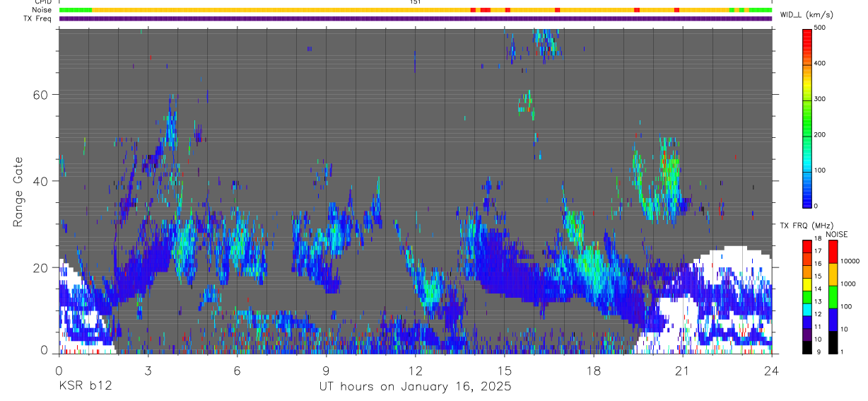Click the 1 tick on the NOISE legend
This screenshot has height=401, width=868.
[x=842, y=351]
